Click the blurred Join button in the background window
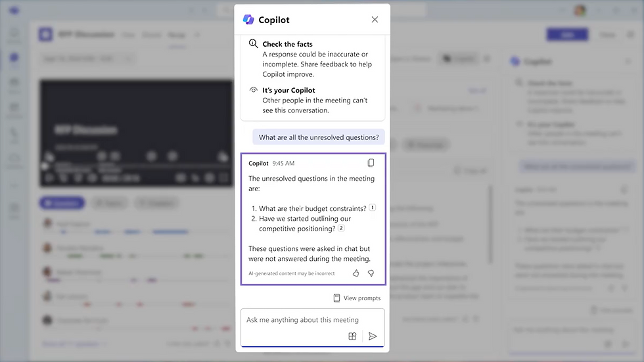This screenshot has height=362, width=644. click(x=567, y=35)
